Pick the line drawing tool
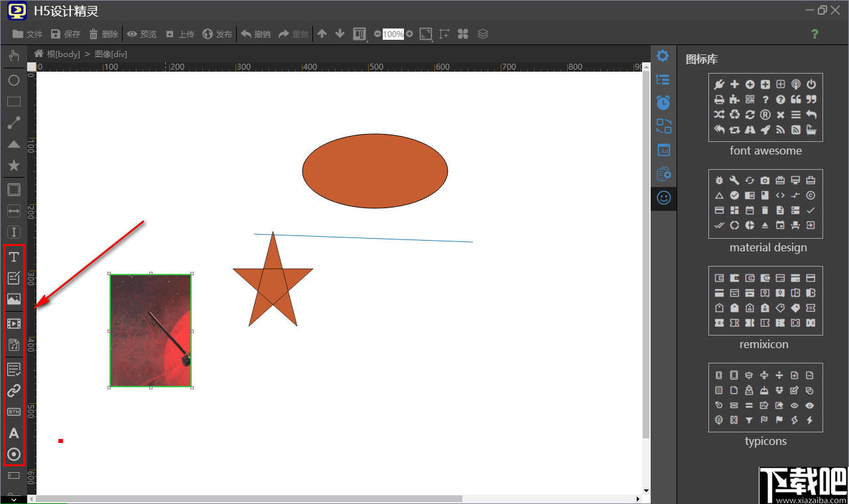 click(13, 123)
